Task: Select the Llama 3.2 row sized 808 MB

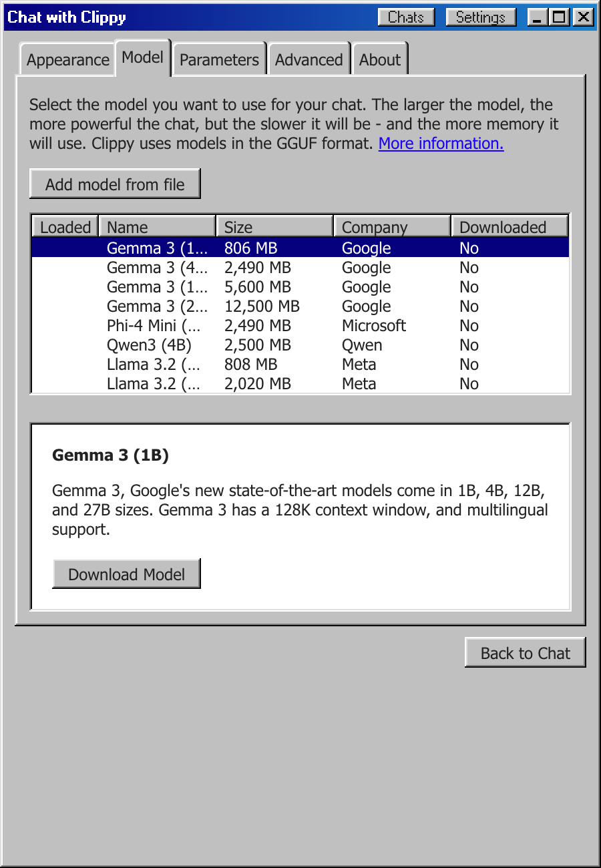Action: (300, 365)
